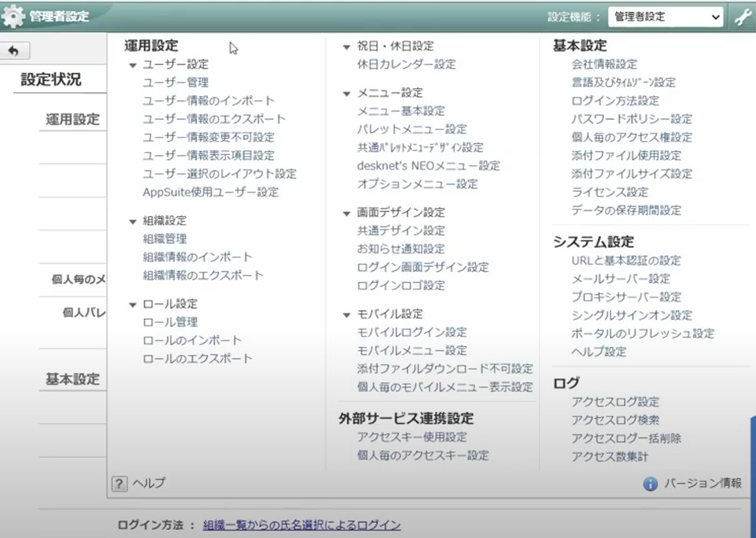Screen dimensions: 756x538
Task: Collapse the モバイル設定 group
Action: 346,315
